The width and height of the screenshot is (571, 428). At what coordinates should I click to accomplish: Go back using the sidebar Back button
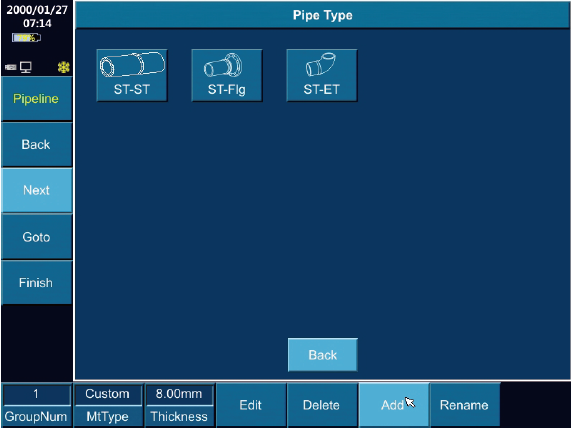click(x=36, y=145)
